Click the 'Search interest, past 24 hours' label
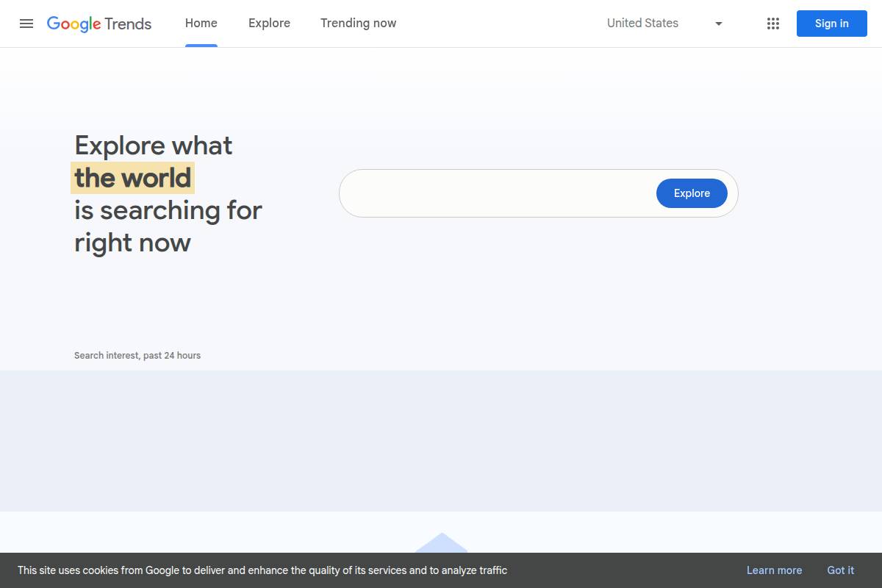 tap(137, 355)
